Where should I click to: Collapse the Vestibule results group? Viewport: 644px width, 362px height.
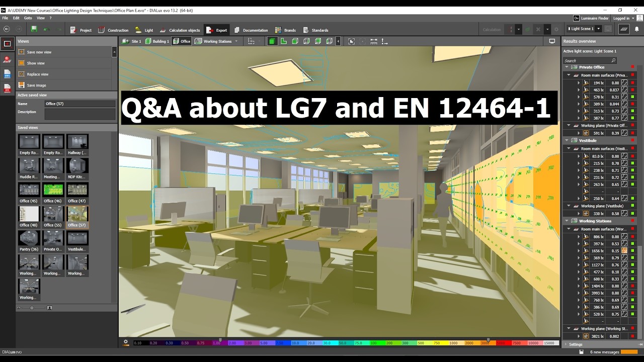point(567,140)
